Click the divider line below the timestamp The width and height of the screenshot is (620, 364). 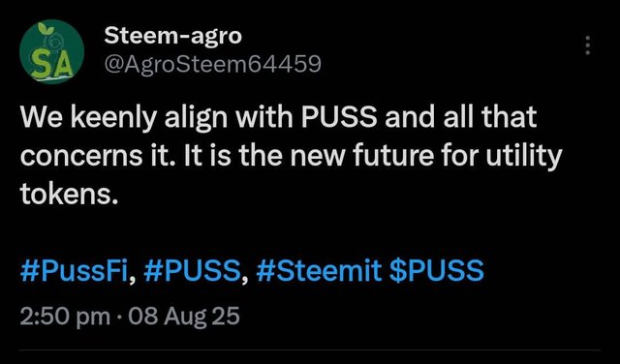[x=310, y=349]
